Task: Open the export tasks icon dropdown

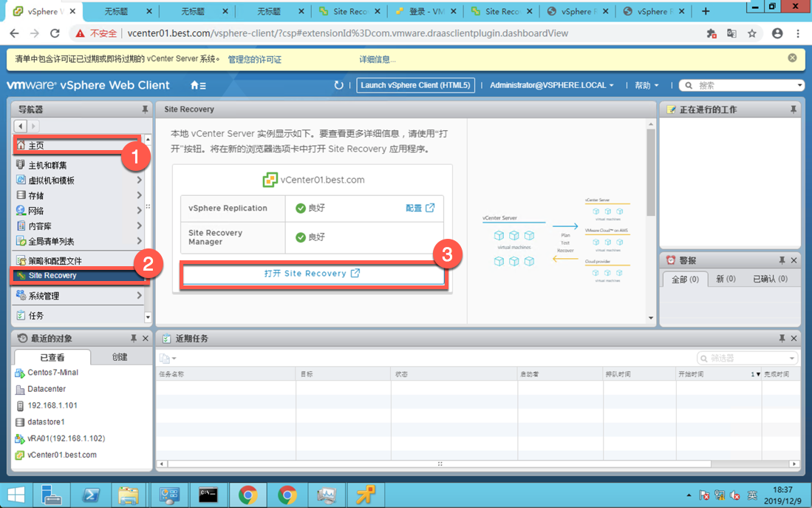Action: click(x=168, y=358)
